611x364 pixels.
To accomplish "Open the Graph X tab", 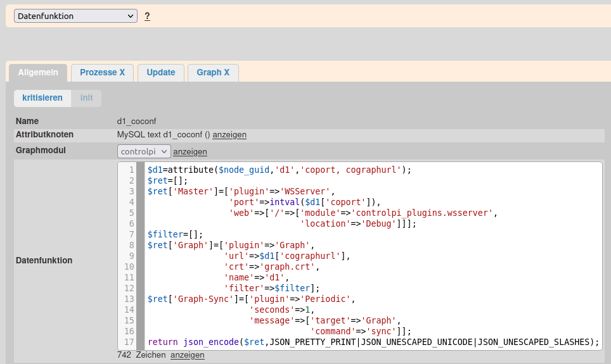I will (213, 73).
